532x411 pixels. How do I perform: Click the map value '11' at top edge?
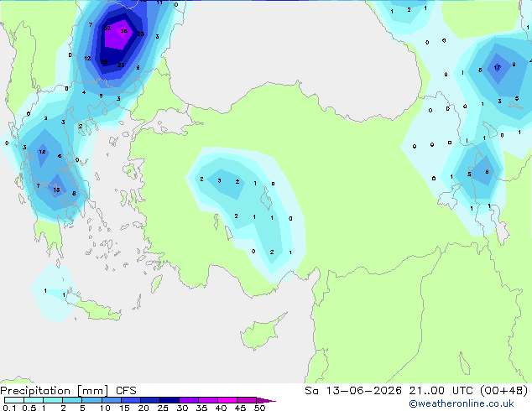159,3
